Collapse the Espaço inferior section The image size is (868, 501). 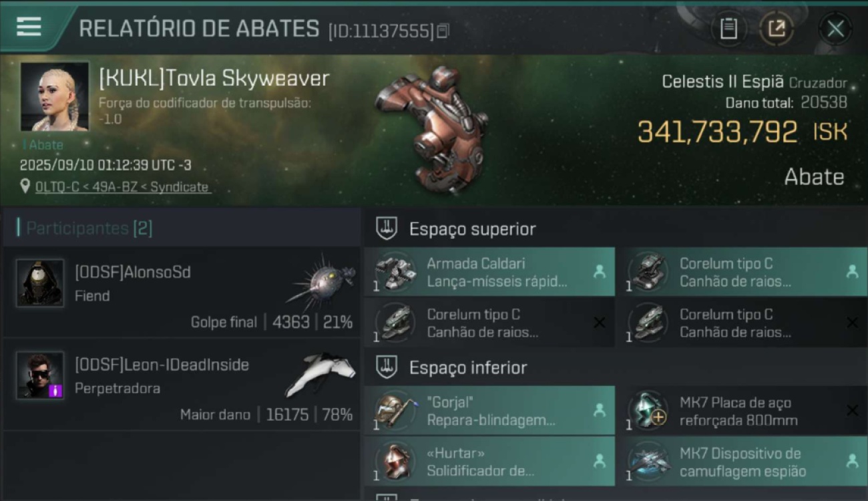pyautogui.click(x=387, y=367)
